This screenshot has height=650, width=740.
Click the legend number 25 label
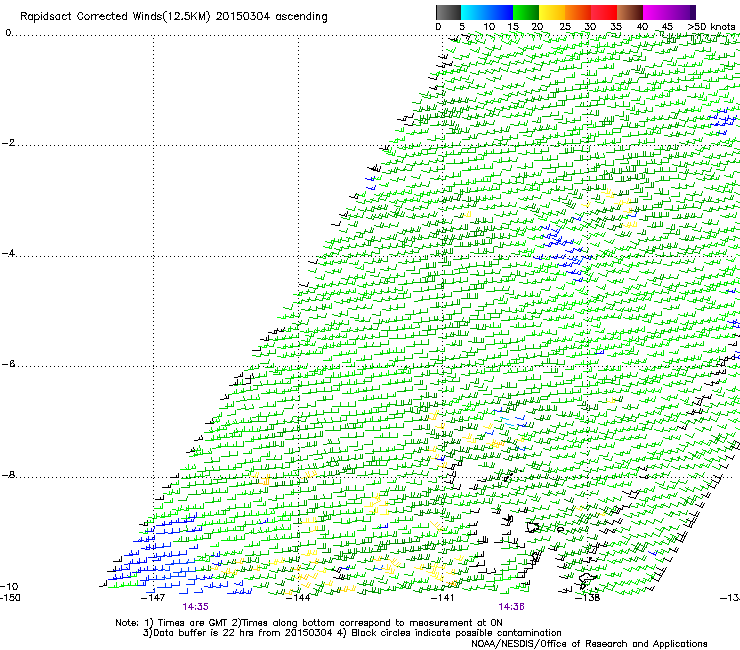point(565,27)
